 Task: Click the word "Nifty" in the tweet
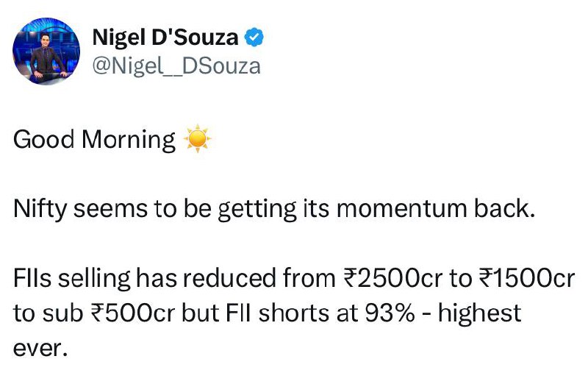37,209
